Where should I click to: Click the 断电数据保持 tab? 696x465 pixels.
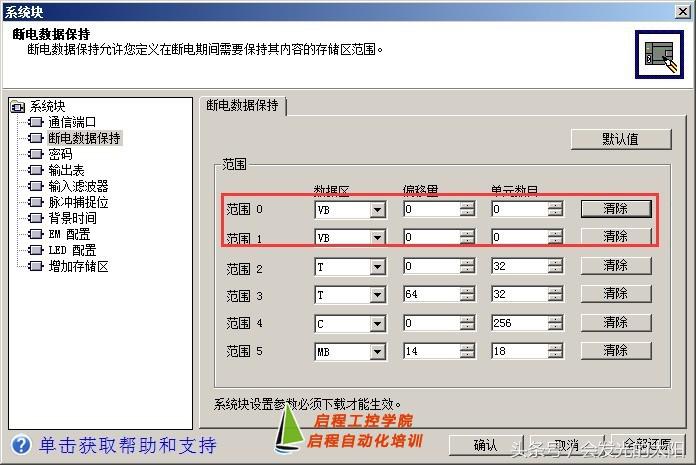point(242,106)
